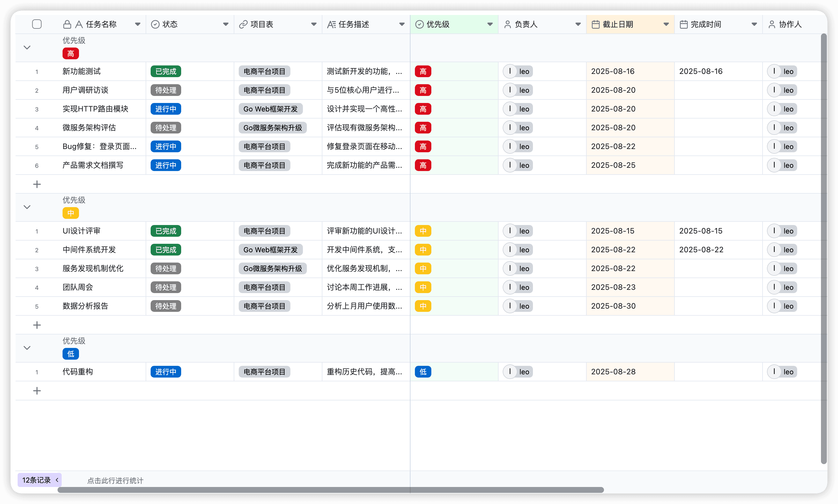The width and height of the screenshot is (838, 504).
Task: Open linked 电商平台项目 in 用户调研访谈 row
Action: [x=264, y=90]
